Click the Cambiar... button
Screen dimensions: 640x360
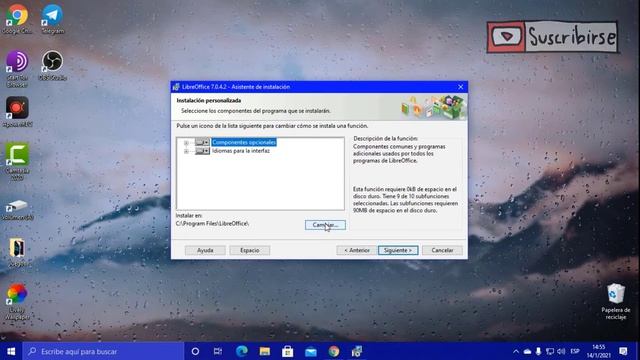(x=325, y=225)
